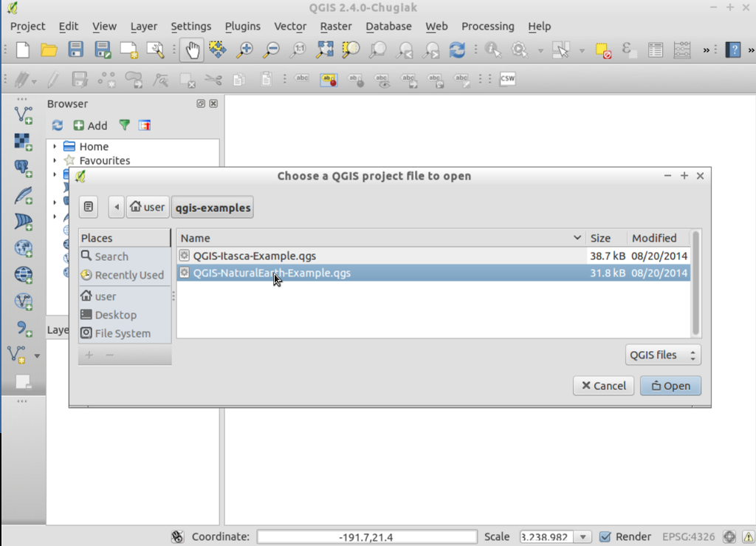Open the Composer Manager icon
Viewport: 756px width, 546px height.
156,50
